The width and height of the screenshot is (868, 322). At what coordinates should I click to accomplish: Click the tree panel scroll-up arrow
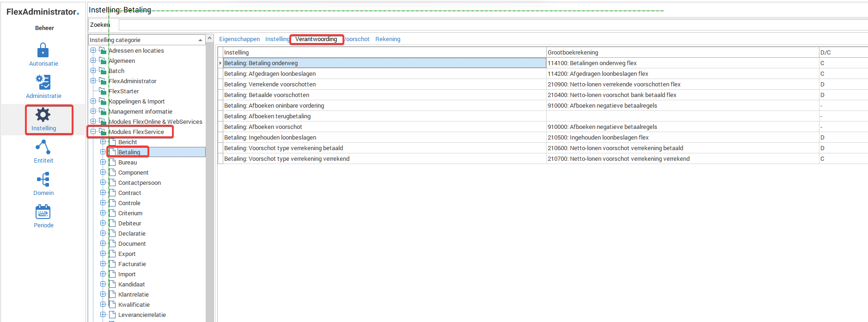[210, 38]
